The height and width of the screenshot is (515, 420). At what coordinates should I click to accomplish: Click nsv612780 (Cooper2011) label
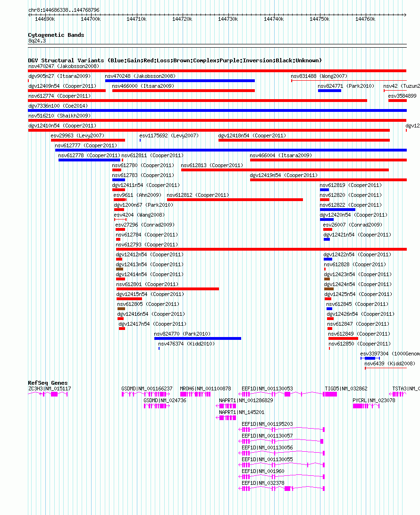pyautogui.click(x=143, y=165)
